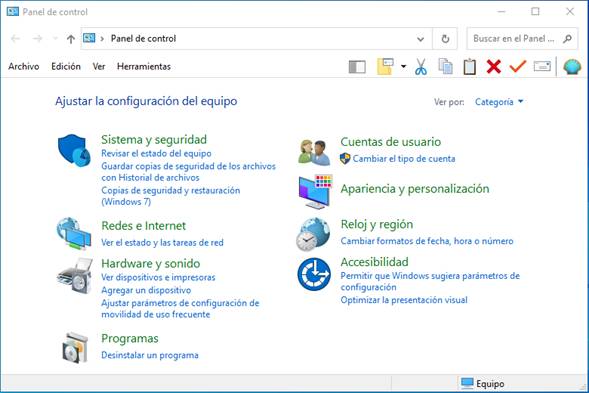Viewport: 589px width, 393px height.
Task: Click the Buscar en el Panel search field
Action: 522,39
